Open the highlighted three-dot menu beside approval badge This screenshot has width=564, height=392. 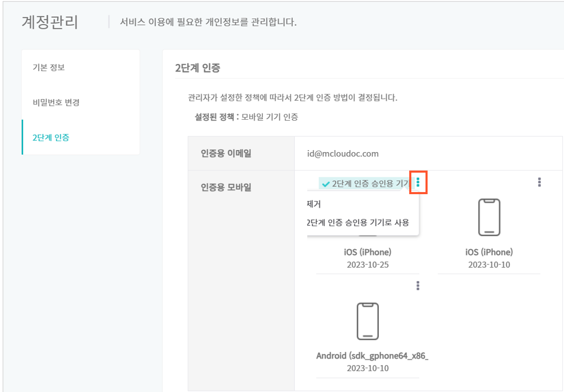click(418, 182)
